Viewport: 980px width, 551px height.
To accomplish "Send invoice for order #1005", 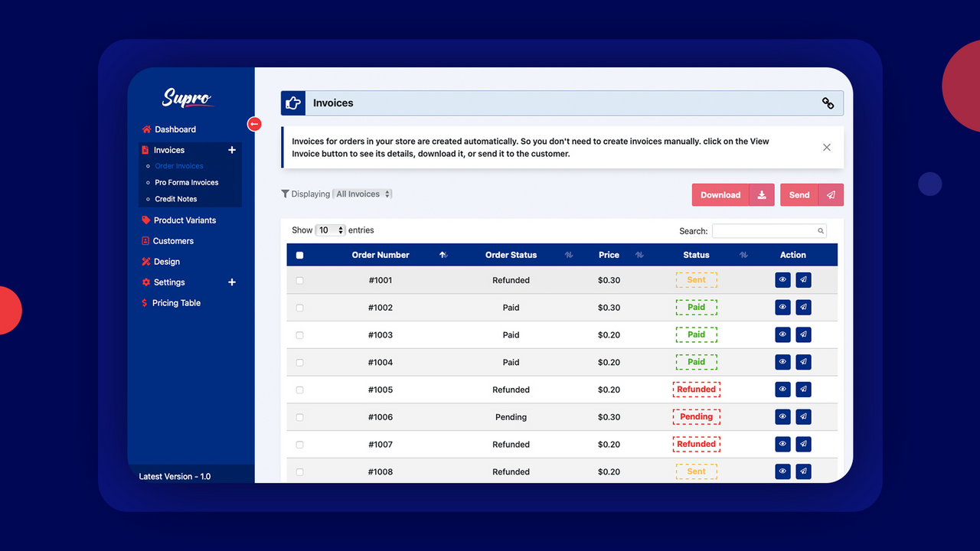I will point(803,390).
